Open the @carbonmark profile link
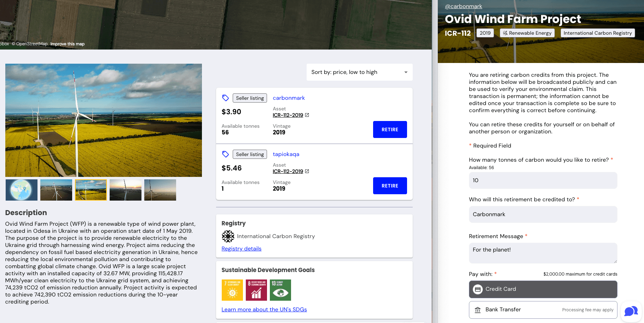The image size is (644, 323). 463,6
